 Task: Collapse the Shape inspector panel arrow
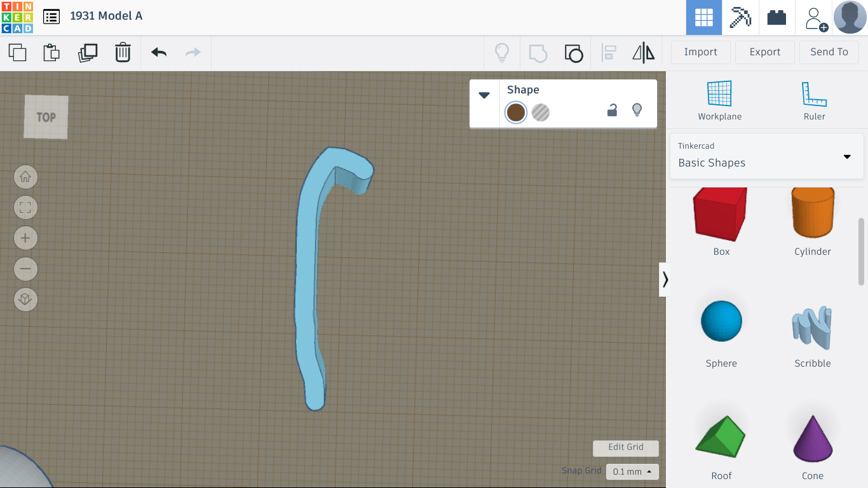484,94
